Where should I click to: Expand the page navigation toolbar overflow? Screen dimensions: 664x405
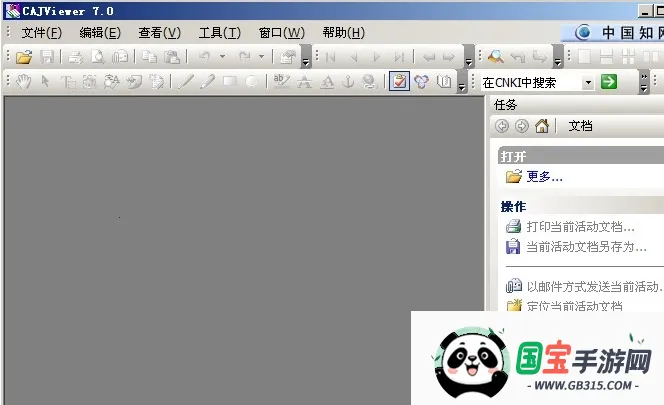pos(468,56)
